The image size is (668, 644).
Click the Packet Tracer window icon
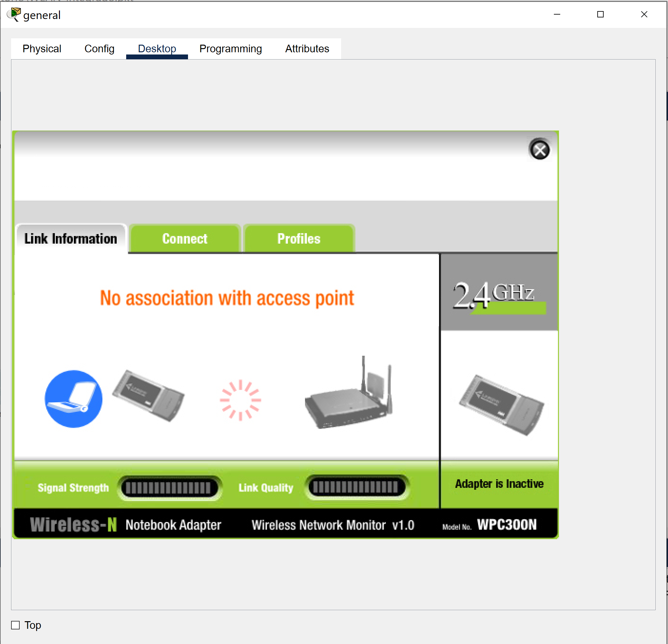(x=14, y=15)
